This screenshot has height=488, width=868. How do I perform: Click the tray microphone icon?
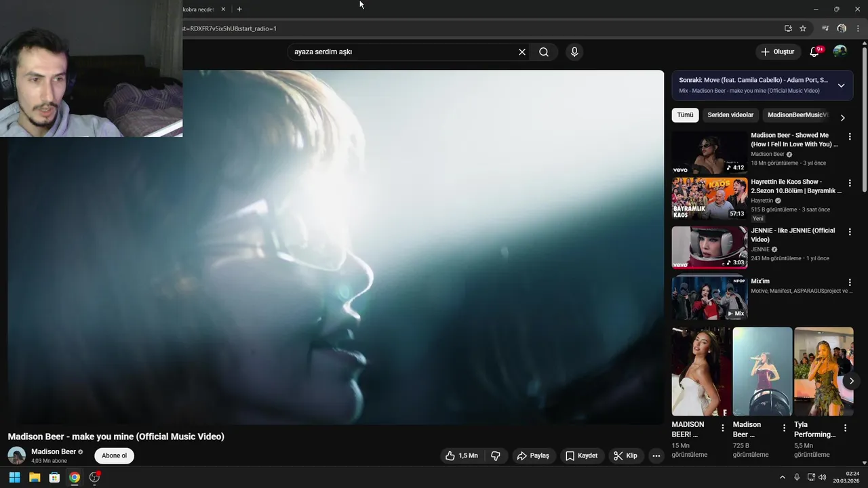tap(797, 477)
